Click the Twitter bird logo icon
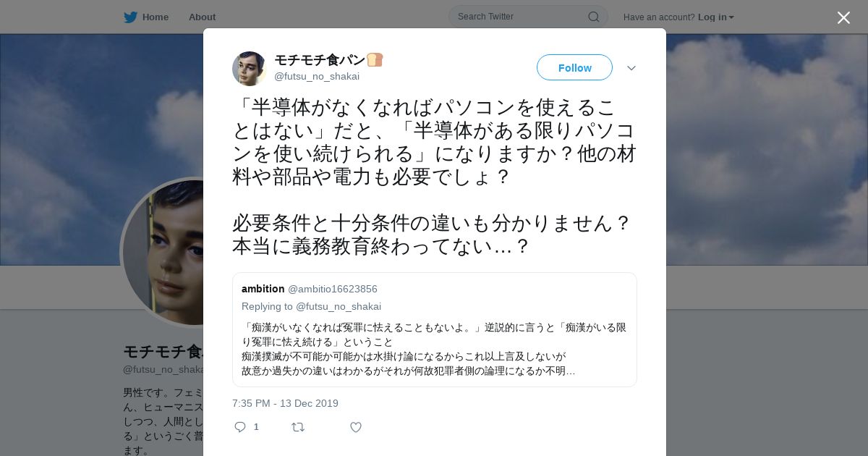The height and width of the screenshot is (456, 868). (x=130, y=17)
